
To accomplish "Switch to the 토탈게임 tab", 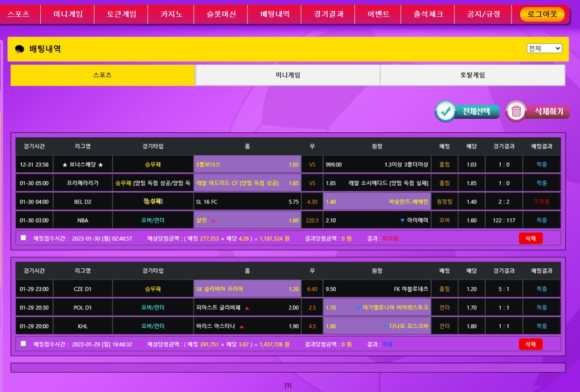I will [x=473, y=75].
